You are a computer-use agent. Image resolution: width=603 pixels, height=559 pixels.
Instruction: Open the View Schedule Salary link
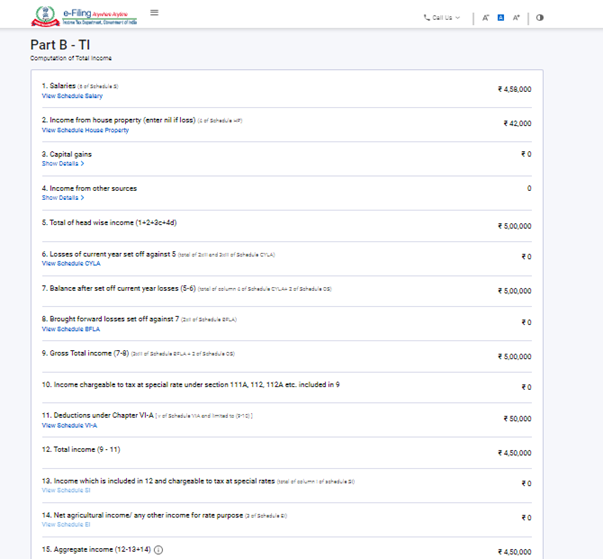click(72, 97)
